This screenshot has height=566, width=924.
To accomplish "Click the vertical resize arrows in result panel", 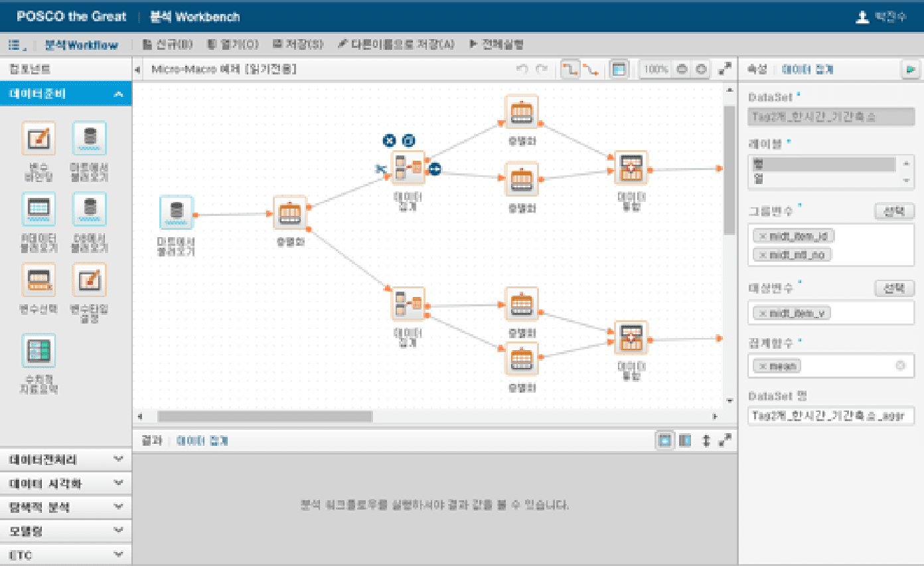I will [706, 440].
